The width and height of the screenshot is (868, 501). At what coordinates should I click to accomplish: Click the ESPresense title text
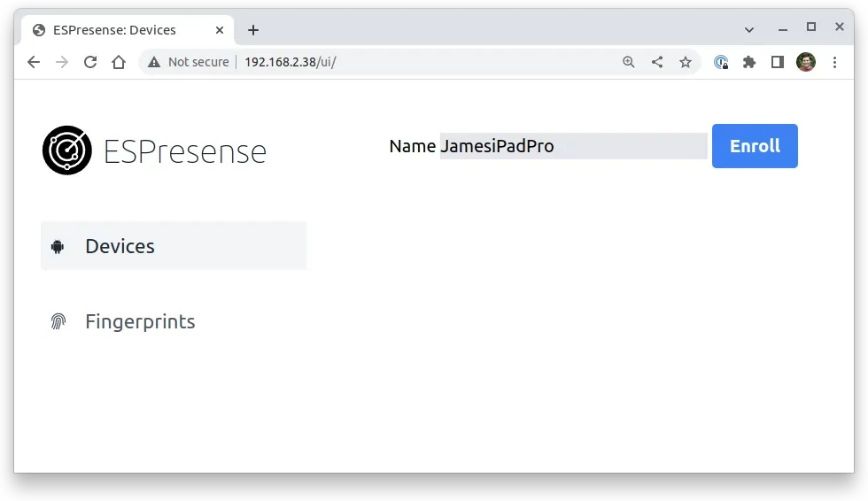coord(185,151)
